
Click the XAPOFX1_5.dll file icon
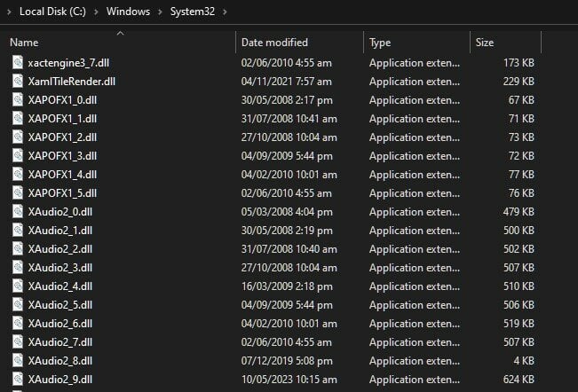coord(18,192)
